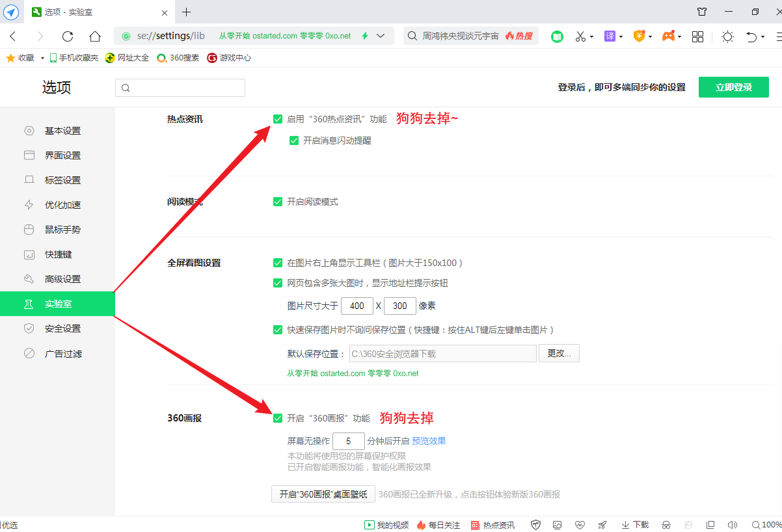Click the image width field showing 400

[357, 306]
